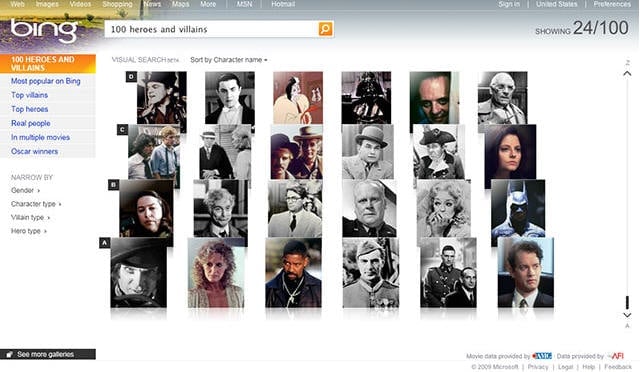This screenshot has height=372, width=640.
Task: Open the Maps tab in top bar
Action: pyautogui.click(x=180, y=4)
